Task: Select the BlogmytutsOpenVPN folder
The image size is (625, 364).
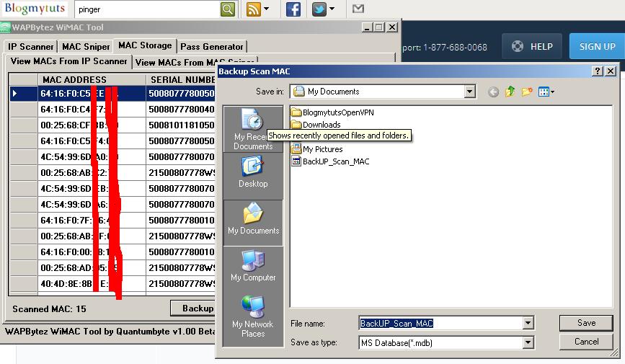Action: point(333,112)
